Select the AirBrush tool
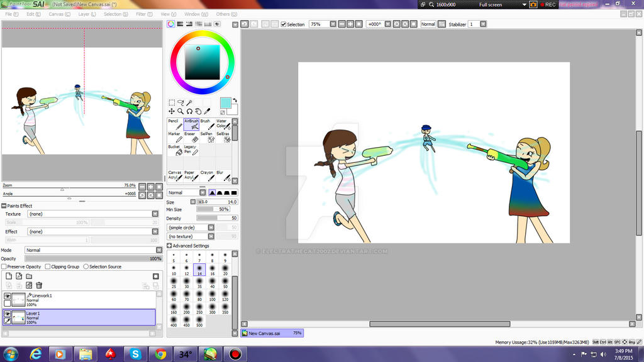644x362 pixels. coord(191,124)
